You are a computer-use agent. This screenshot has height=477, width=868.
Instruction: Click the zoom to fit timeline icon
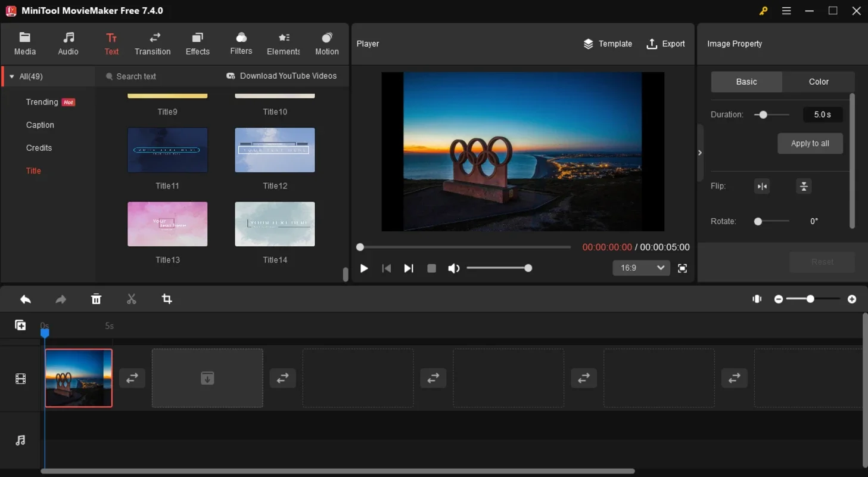pos(757,299)
